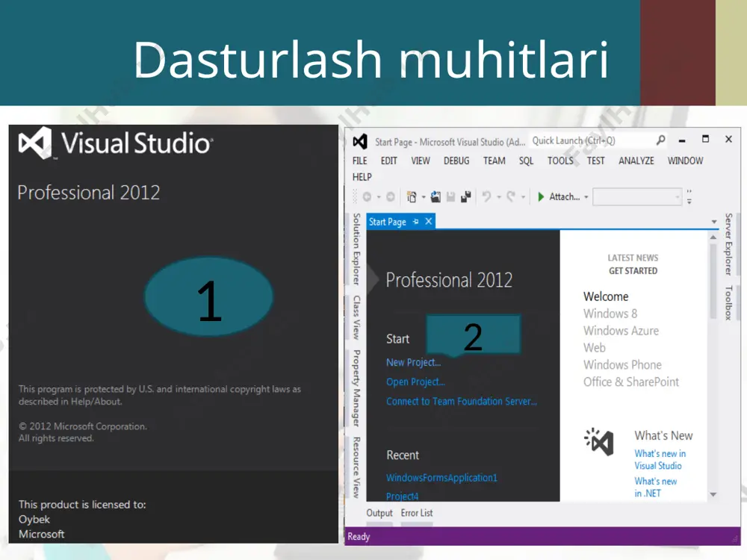Open the DEBUG menu
The height and width of the screenshot is (560, 747).
click(456, 161)
